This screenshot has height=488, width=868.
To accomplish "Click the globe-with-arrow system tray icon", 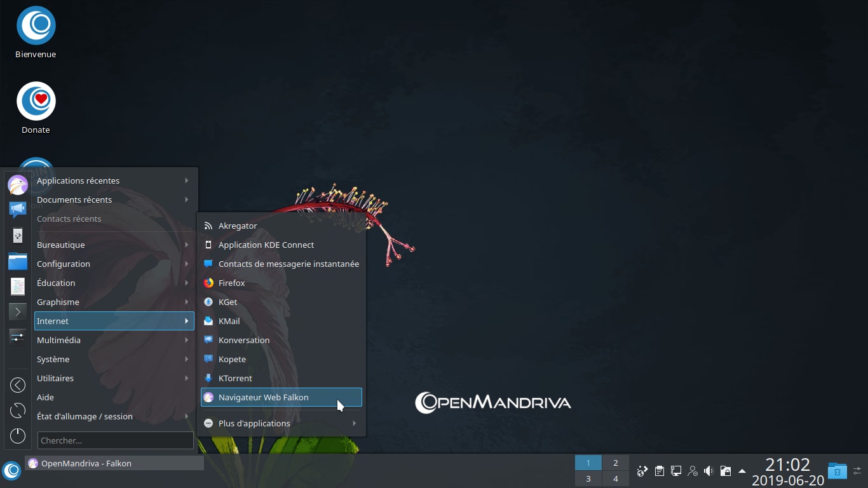I will [x=642, y=471].
